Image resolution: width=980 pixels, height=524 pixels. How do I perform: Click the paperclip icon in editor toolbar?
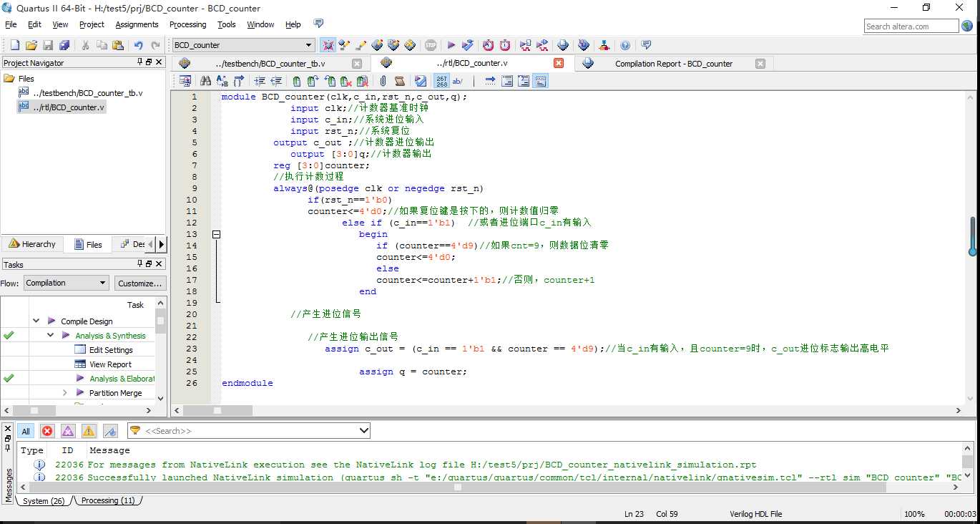click(x=383, y=81)
